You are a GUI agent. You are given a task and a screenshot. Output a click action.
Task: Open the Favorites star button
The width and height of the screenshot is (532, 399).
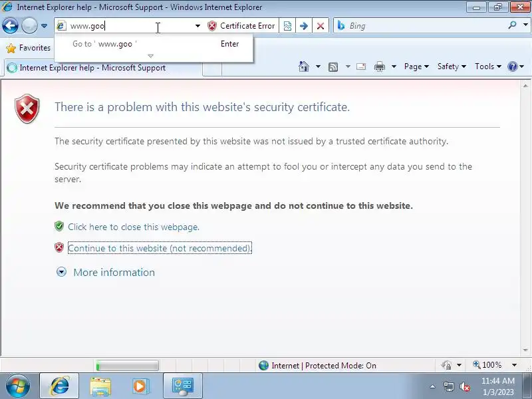pyautogui.click(x=28, y=48)
